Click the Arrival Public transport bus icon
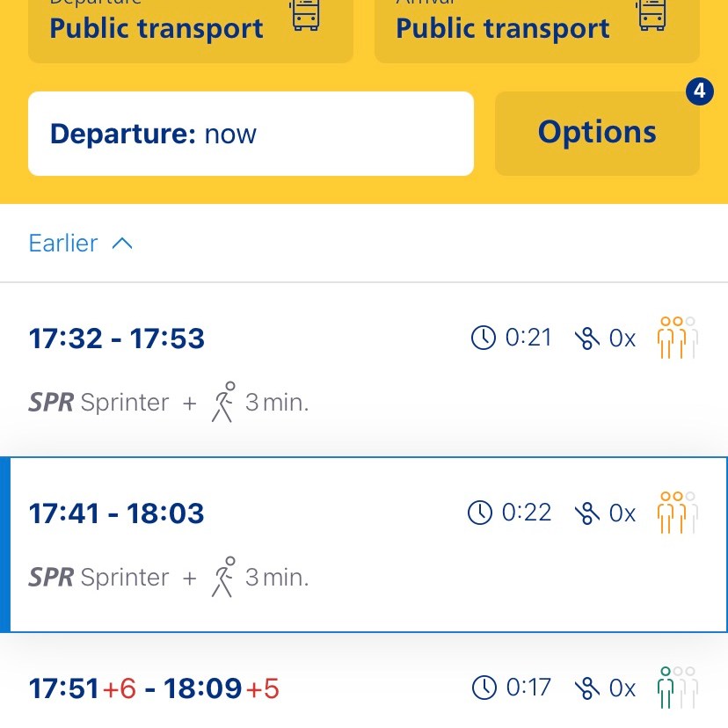This screenshot has height=728, width=728. click(652, 15)
